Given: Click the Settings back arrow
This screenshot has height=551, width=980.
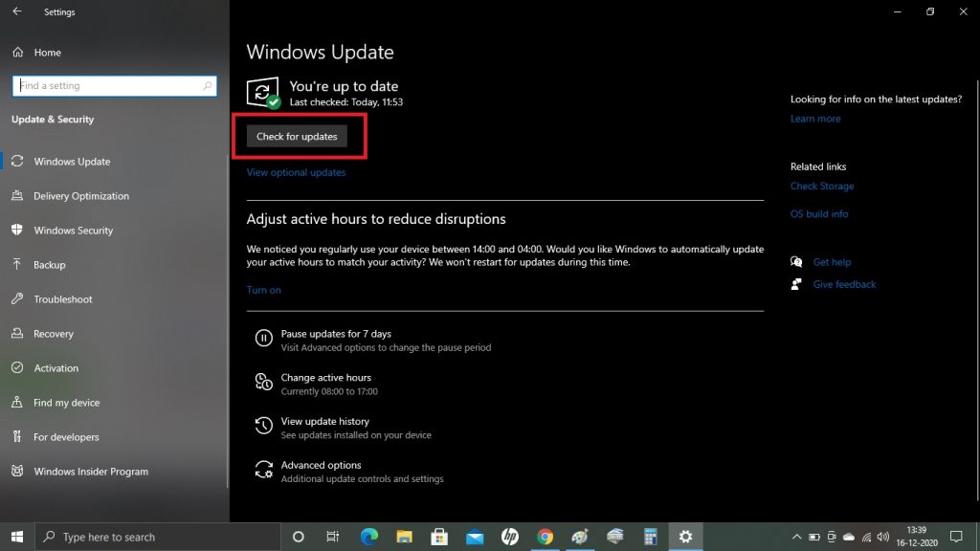Looking at the screenshot, I should [x=17, y=11].
